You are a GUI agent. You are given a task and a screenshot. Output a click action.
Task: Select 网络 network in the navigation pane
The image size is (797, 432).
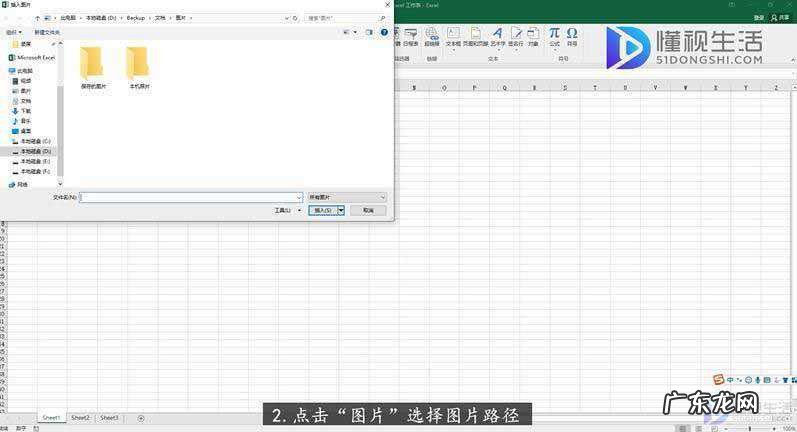tap(19, 184)
